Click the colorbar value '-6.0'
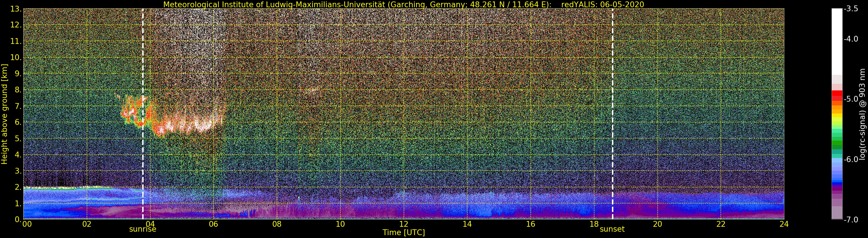 851,159
